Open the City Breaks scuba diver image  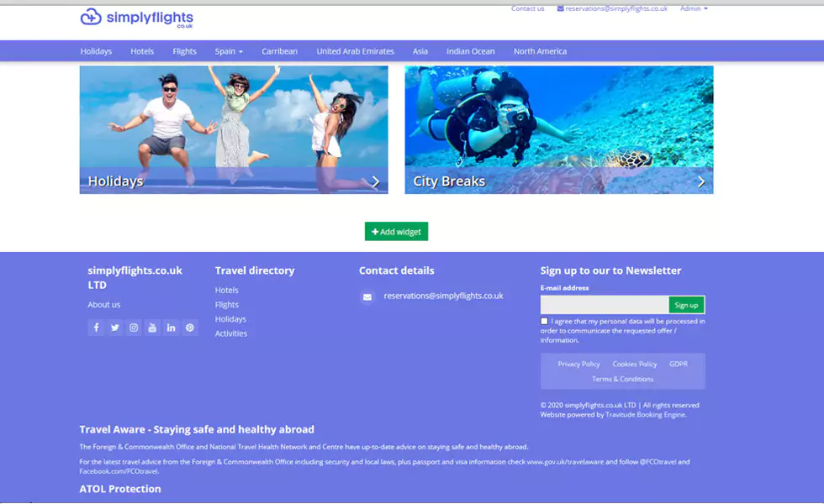[x=558, y=118]
